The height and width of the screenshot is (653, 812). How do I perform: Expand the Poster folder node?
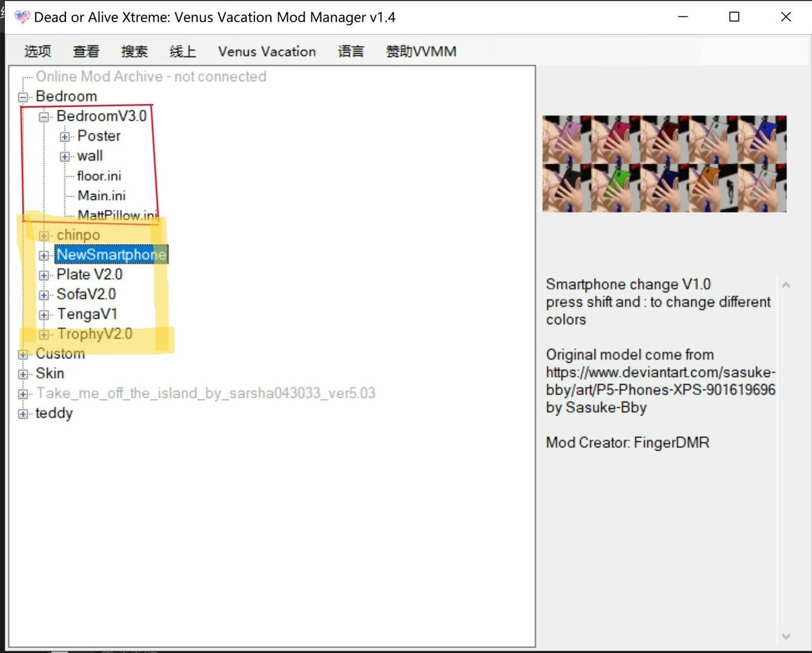65,137
